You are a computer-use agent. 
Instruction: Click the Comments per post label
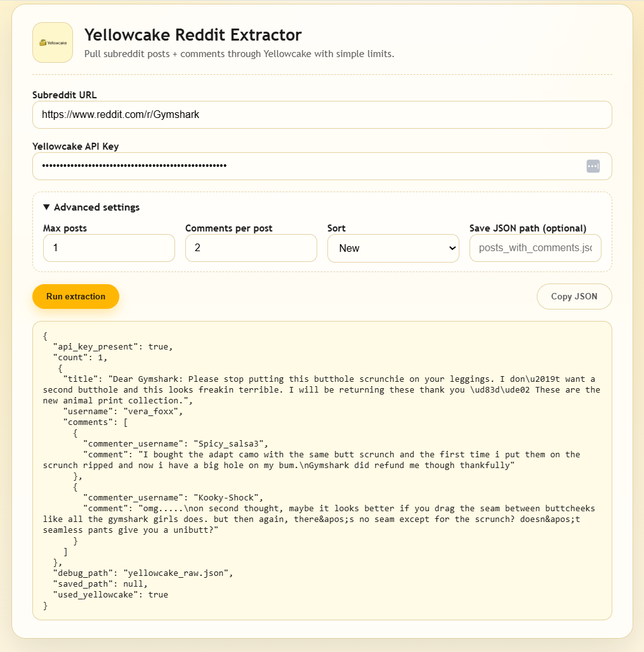click(x=229, y=228)
